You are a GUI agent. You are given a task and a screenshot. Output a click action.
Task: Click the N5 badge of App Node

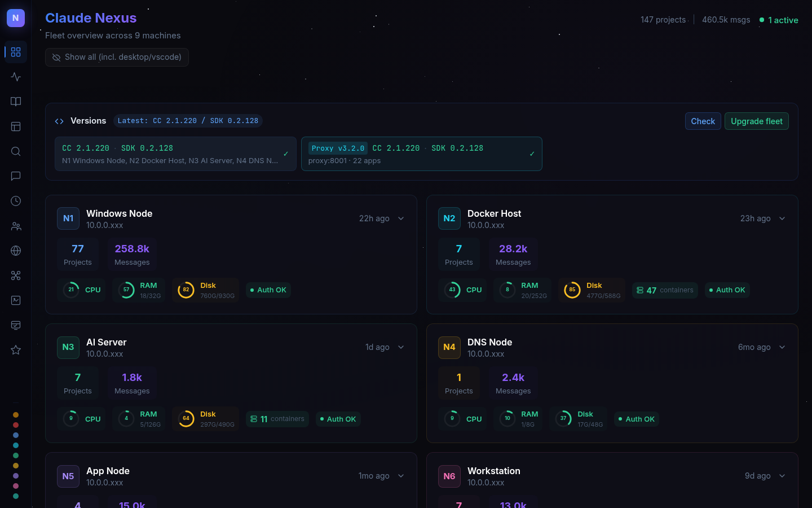tap(68, 476)
